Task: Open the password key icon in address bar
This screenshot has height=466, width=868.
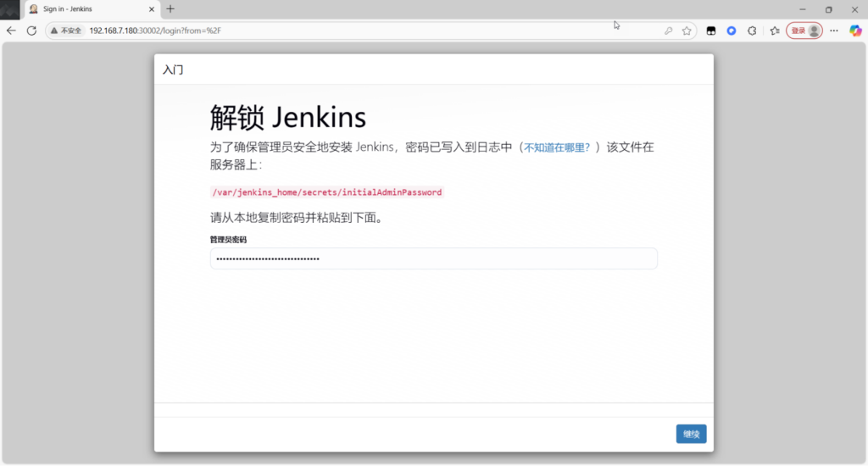Action: point(669,31)
